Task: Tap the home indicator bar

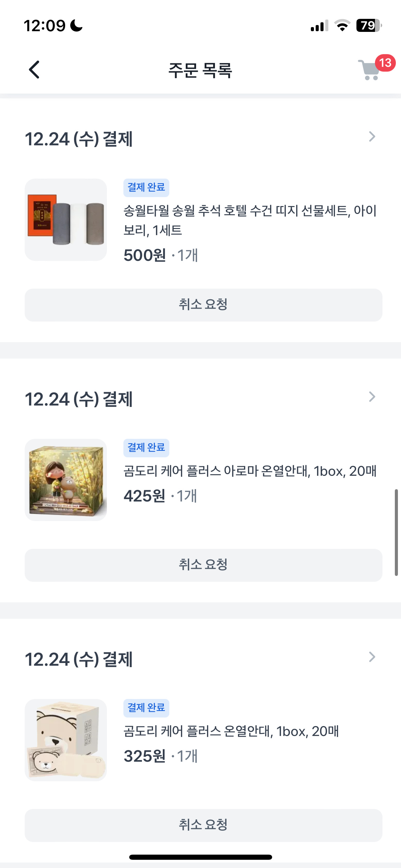Action: [200, 857]
